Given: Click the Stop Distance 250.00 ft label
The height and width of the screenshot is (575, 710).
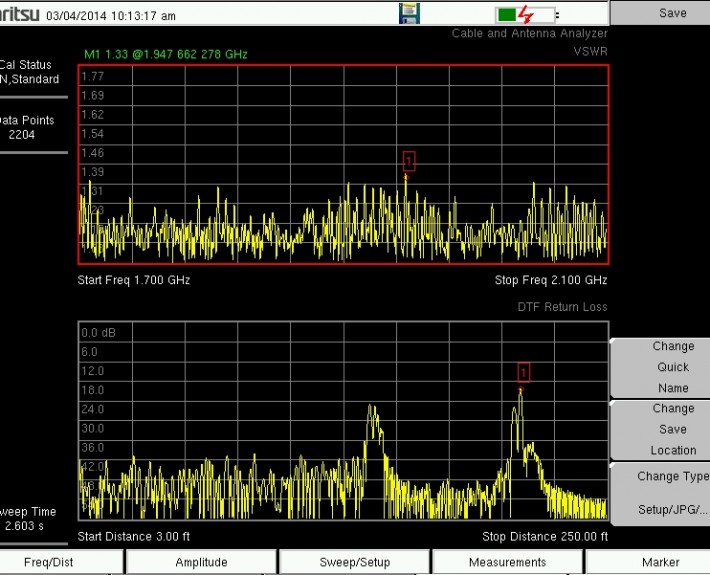Looking at the screenshot, I should coord(544,537).
